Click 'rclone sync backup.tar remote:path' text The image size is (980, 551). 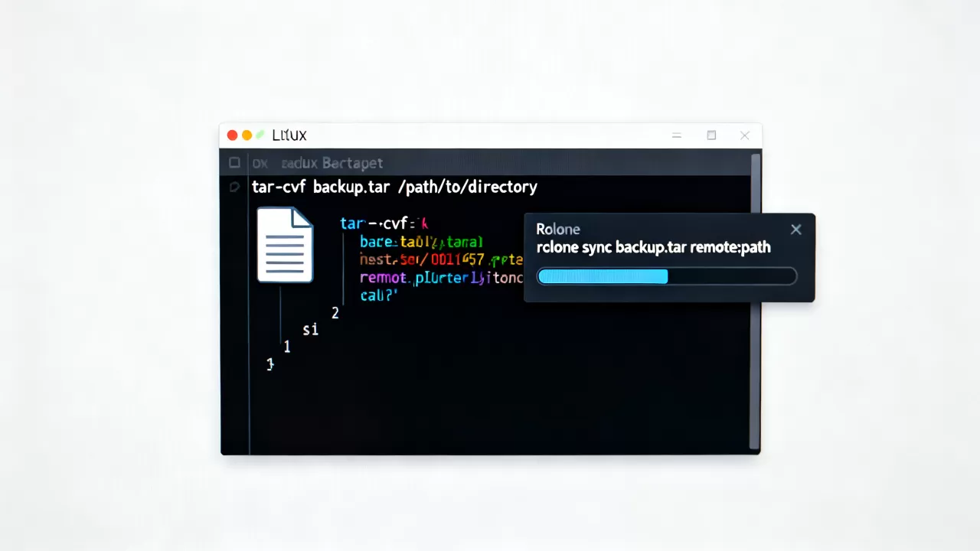pyautogui.click(x=654, y=248)
